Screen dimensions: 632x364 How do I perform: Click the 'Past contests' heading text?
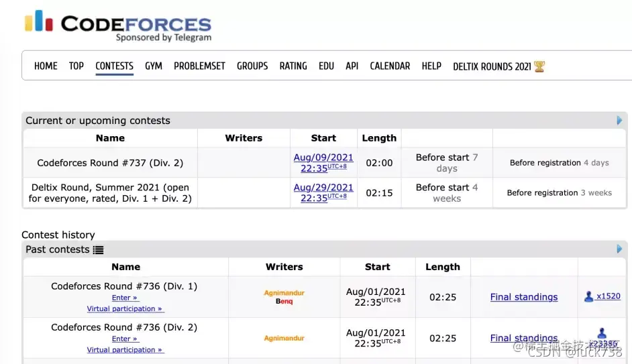tap(58, 249)
